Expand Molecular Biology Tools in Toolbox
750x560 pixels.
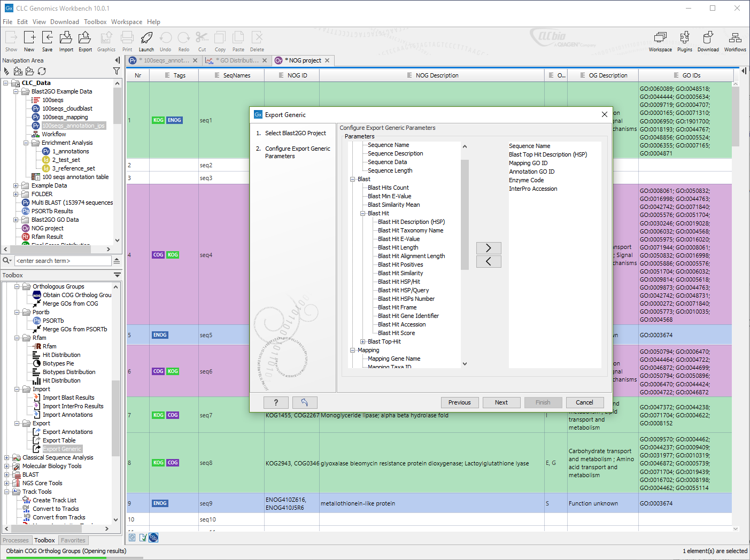pos(7,466)
